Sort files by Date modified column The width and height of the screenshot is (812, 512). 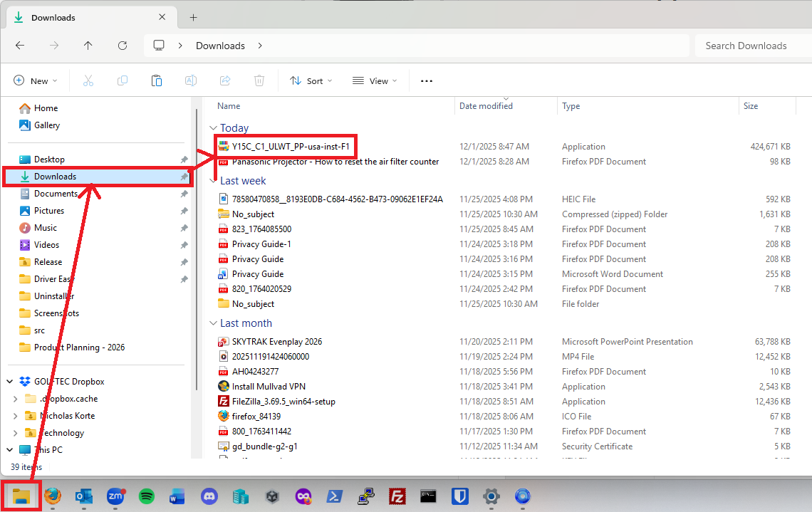(x=486, y=106)
